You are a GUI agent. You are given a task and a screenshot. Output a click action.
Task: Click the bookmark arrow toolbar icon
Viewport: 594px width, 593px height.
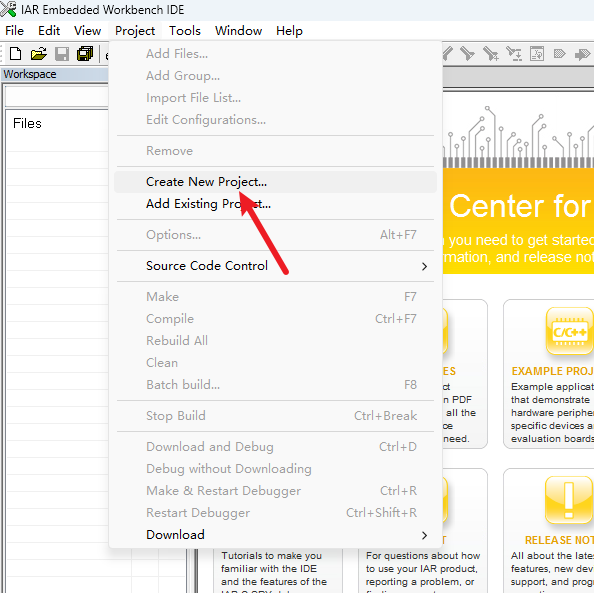click(x=583, y=54)
